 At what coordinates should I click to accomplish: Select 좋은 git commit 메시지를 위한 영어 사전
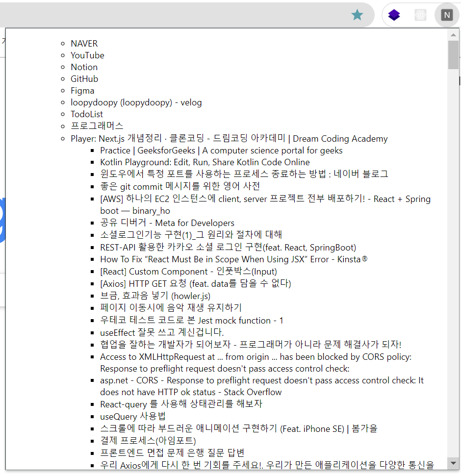180,186
